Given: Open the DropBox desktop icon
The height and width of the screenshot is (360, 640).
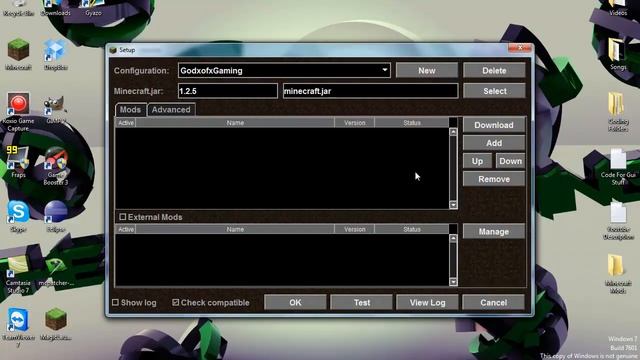Looking at the screenshot, I should click(56, 53).
